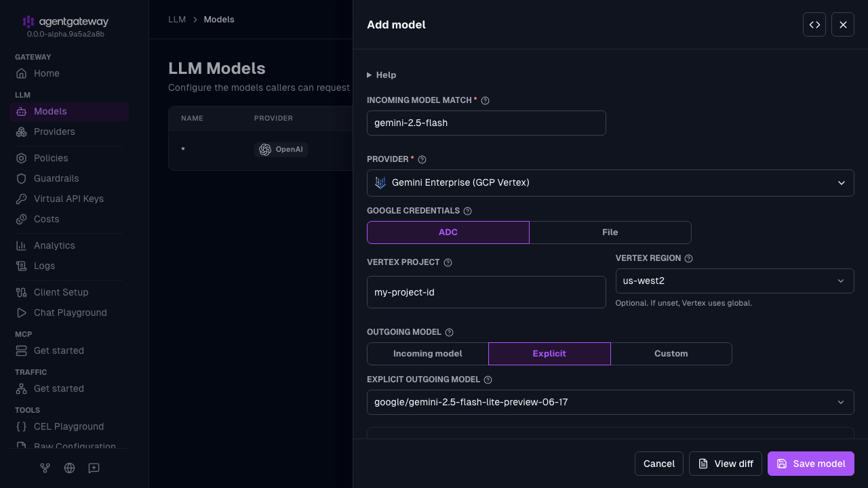The image size is (868, 488).
Task: Click the Guardrails shield icon
Action: [x=22, y=178]
